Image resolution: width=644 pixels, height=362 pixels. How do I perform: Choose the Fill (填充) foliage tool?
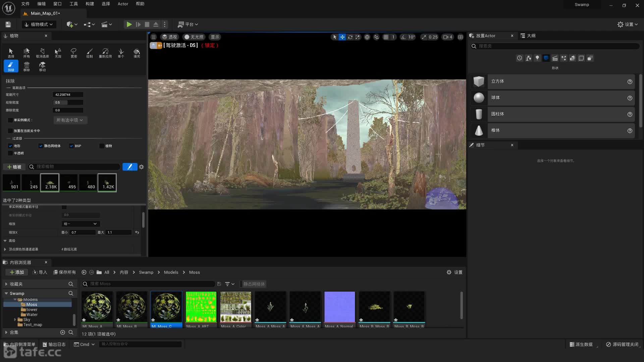coord(137,53)
